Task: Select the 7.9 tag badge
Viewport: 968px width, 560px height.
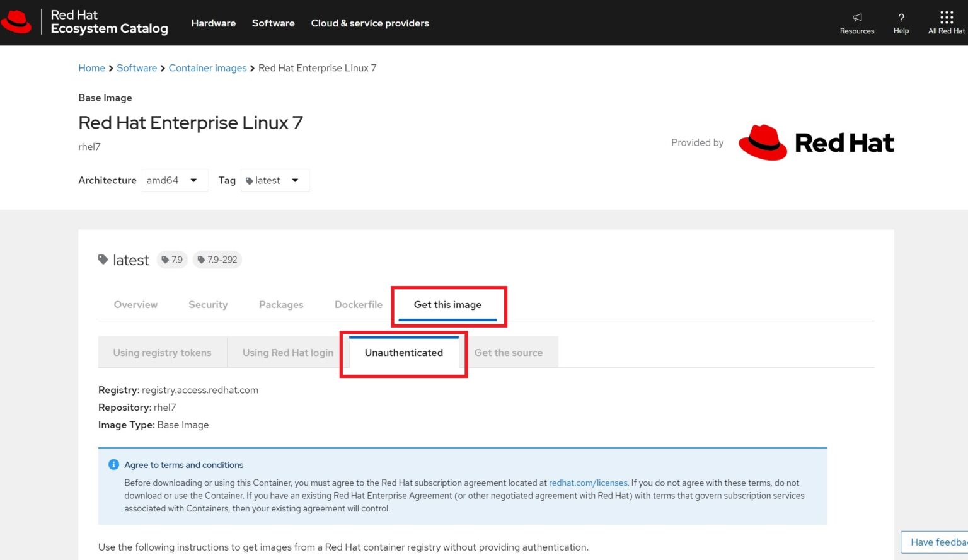Action: point(172,260)
